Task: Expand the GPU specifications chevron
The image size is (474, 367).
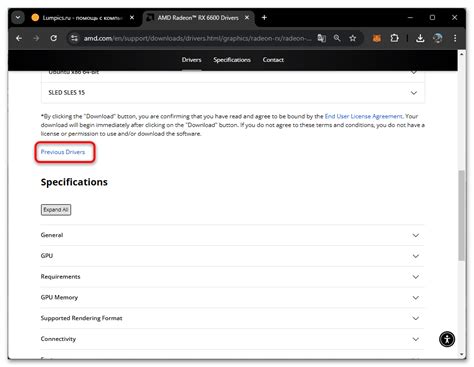Action: coord(416,256)
